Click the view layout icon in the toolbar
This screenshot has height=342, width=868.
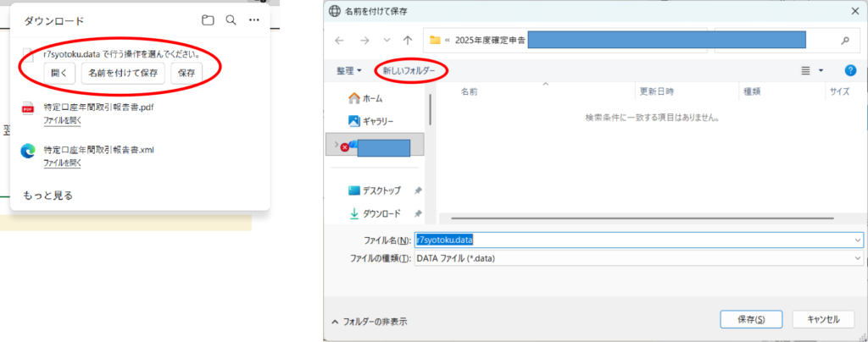click(x=806, y=70)
